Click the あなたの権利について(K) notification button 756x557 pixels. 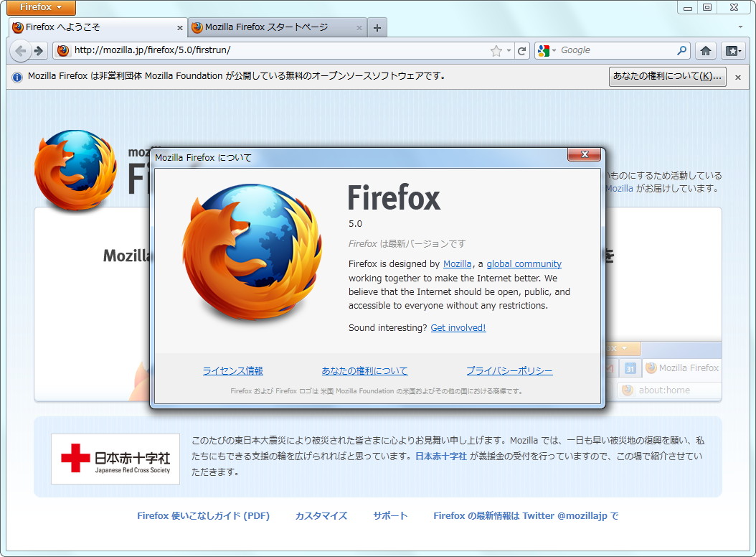[x=666, y=76]
